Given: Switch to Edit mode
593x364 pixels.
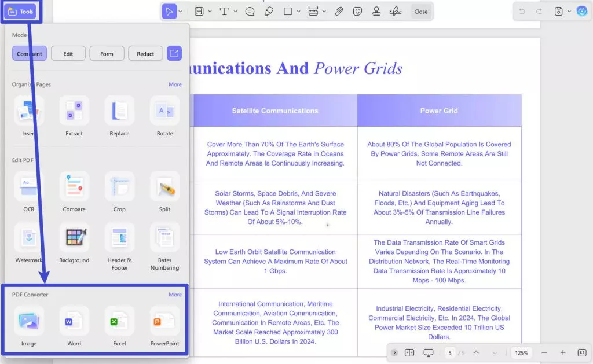Looking at the screenshot, I should (68, 53).
